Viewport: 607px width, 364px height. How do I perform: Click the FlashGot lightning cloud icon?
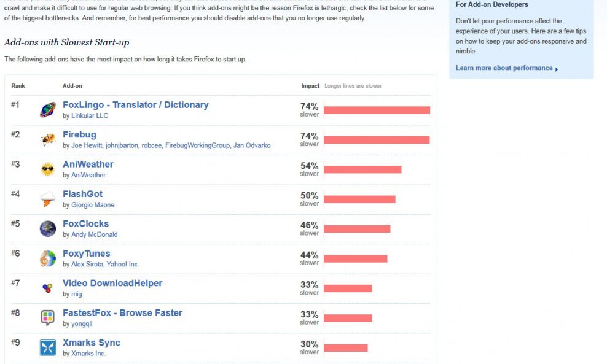pyautogui.click(x=48, y=199)
